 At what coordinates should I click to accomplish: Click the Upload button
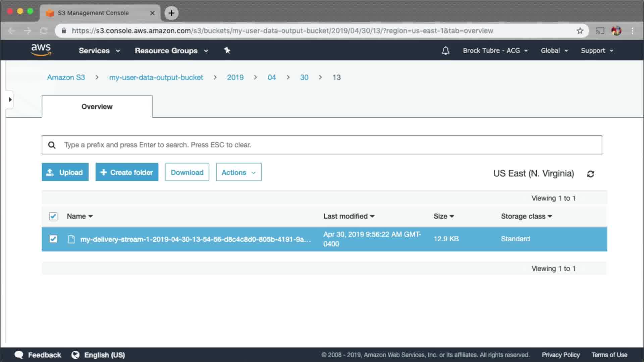(65, 172)
